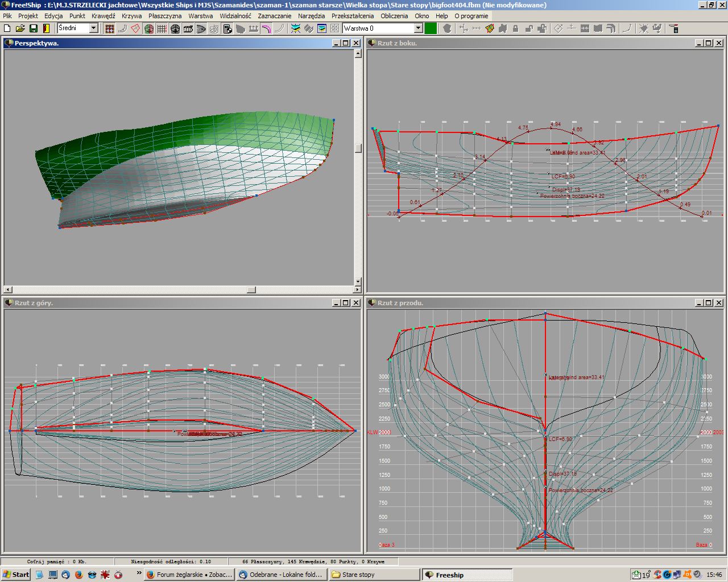The width and height of the screenshot is (728, 582).
Task: Exit the program with the door icon
Action: [46, 28]
